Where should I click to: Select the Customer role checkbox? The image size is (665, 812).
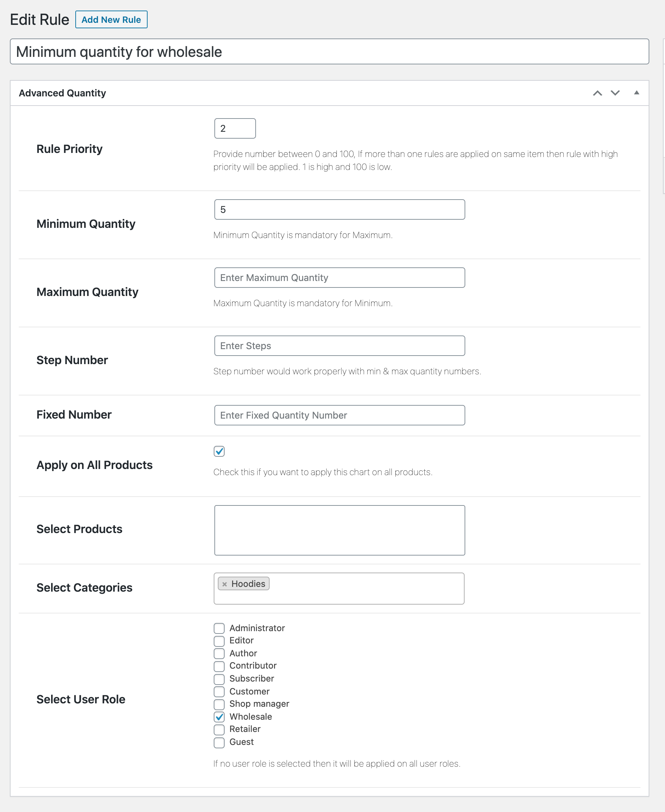click(x=219, y=691)
